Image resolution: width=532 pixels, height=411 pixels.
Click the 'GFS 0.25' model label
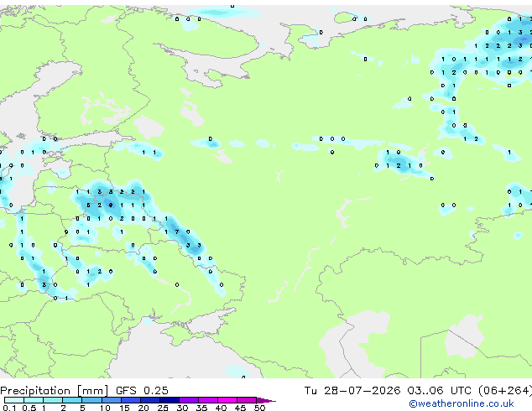coord(142,391)
